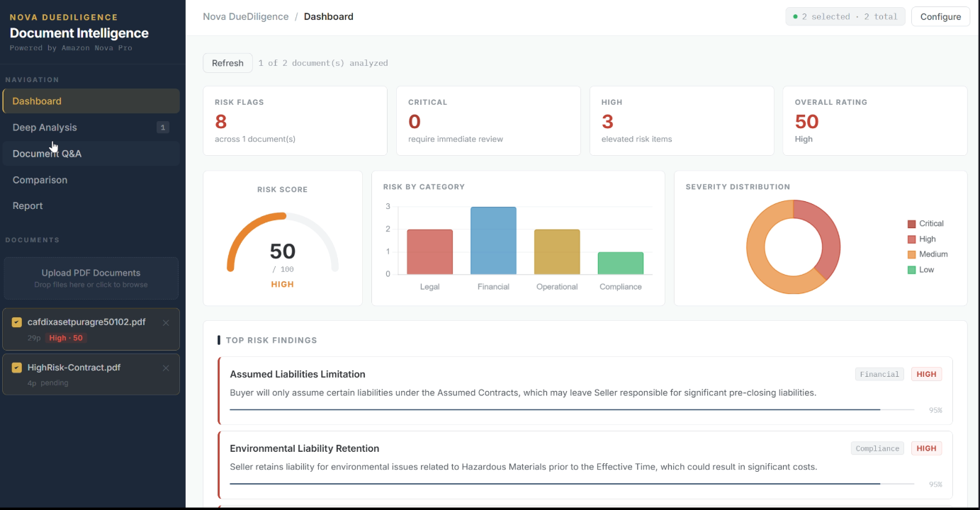Viewport: 980px width, 510px height.
Task: Toggle the Medium legend swatch
Action: point(911,254)
